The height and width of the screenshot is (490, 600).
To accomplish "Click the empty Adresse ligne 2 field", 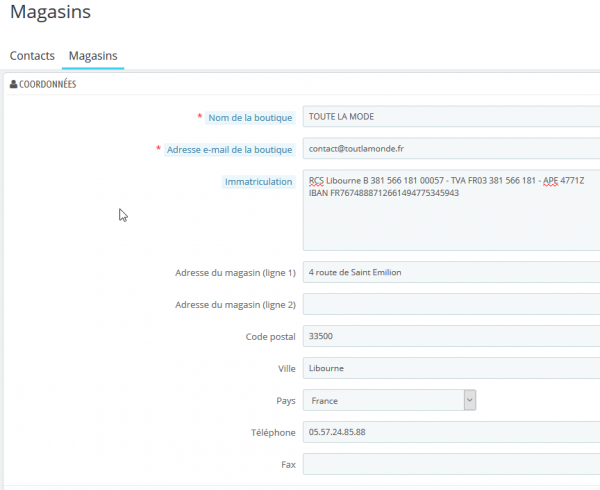I will click(x=452, y=304).
